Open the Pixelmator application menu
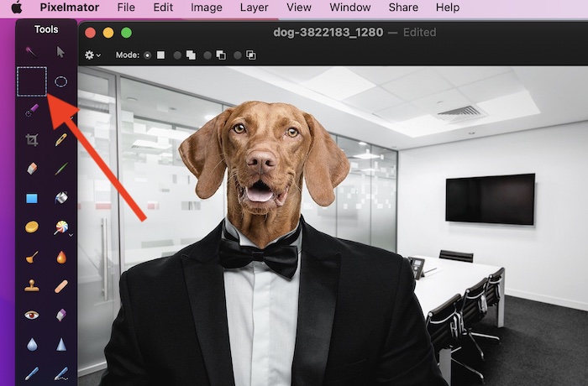Viewport: 588px width, 386px height. pyautogui.click(x=70, y=7)
